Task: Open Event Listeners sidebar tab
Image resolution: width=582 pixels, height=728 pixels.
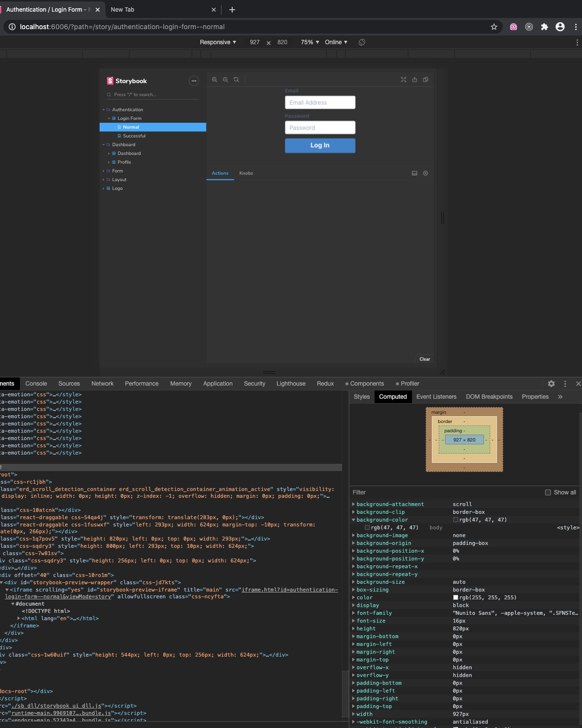Action: point(436,397)
